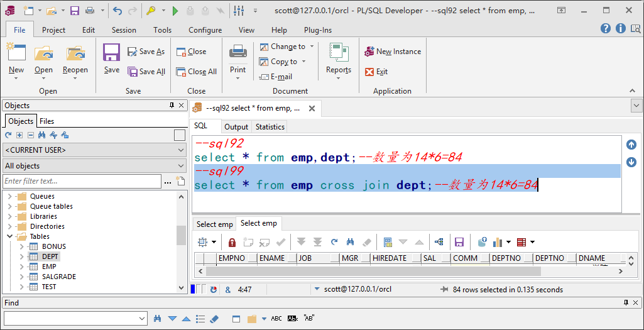Click the linked query tree icon
The width and height of the screenshot is (644, 330).
439,242
